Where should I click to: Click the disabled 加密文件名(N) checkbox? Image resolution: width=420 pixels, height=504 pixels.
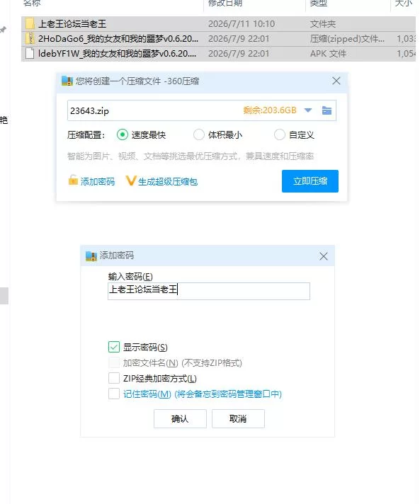point(114,362)
